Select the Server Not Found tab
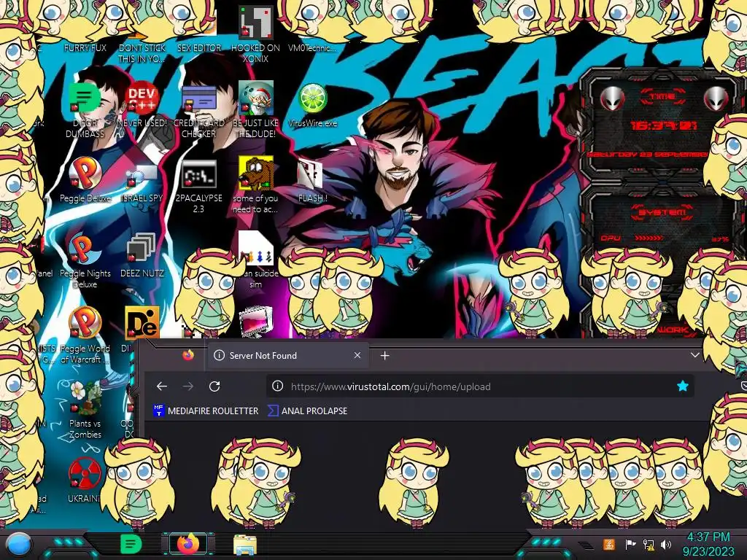This screenshot has width=747, height=560. point(287,355)
